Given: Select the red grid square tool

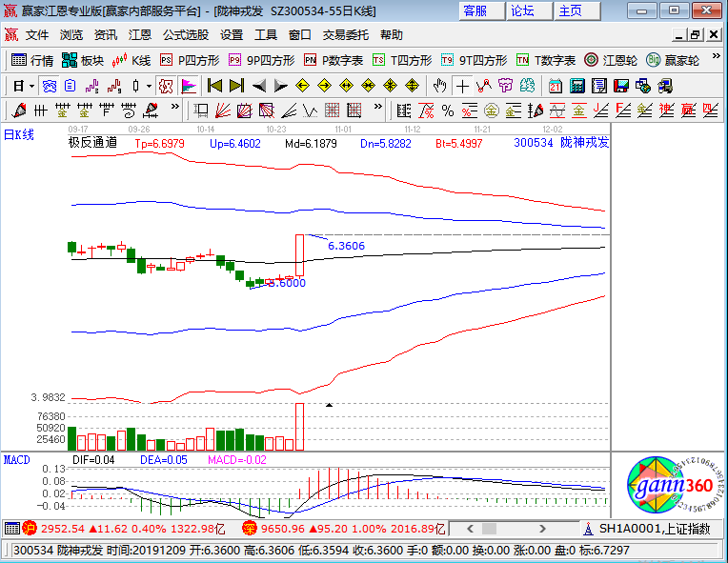Looking at the screenshot, I should click(332, 111).
